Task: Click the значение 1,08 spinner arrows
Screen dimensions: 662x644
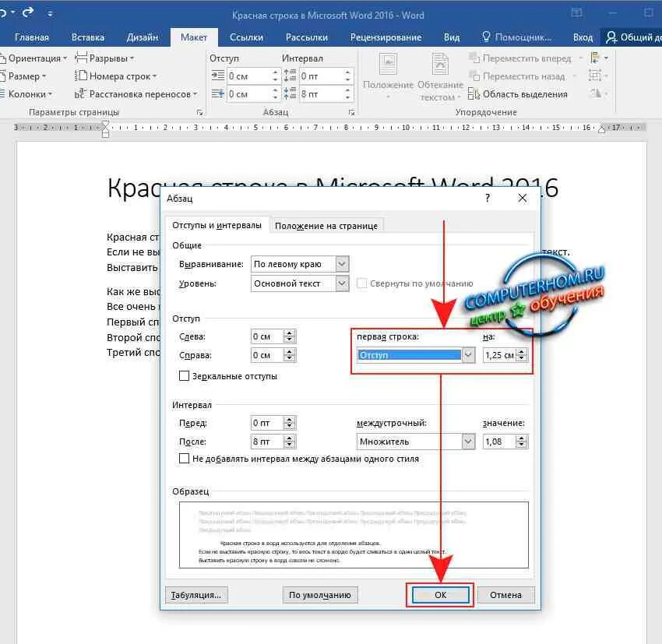Action: point(522,442)
